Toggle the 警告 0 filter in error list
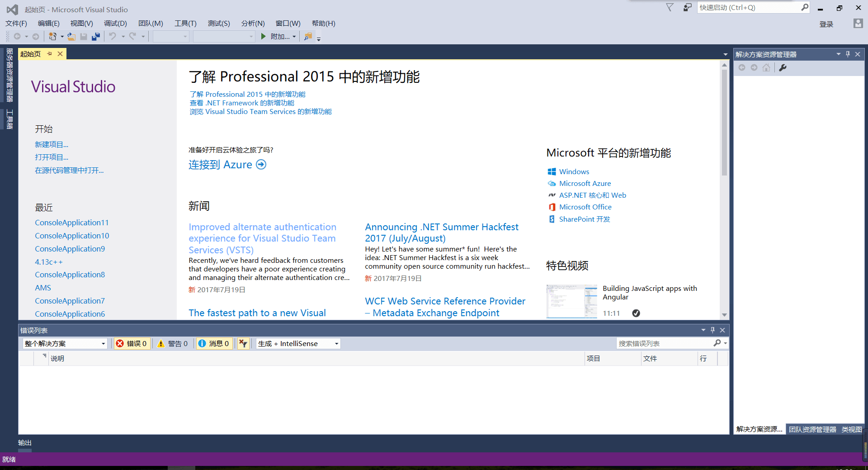 tap(173, 343)
